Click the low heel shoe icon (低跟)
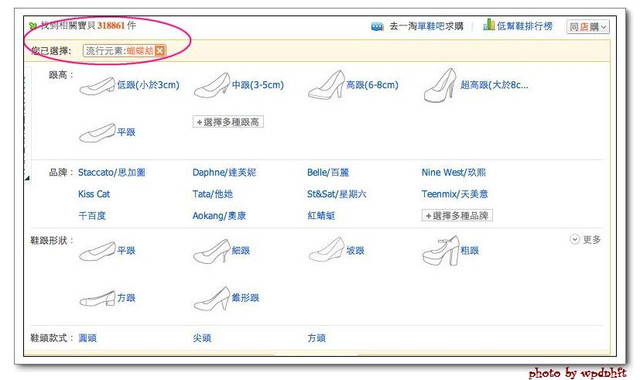 [97, 86]
